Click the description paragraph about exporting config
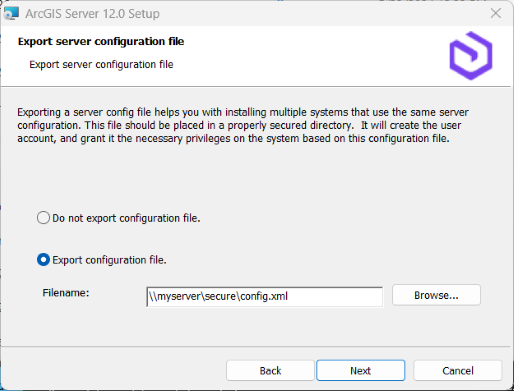 point(243,125)
